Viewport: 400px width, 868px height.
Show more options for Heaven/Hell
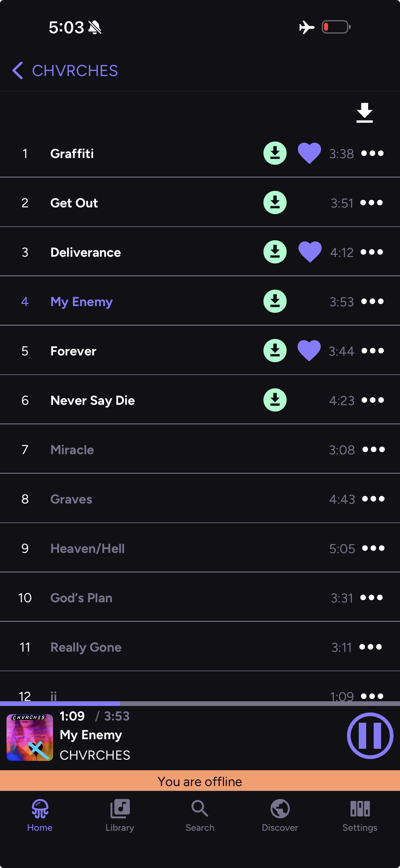point(372,548)
